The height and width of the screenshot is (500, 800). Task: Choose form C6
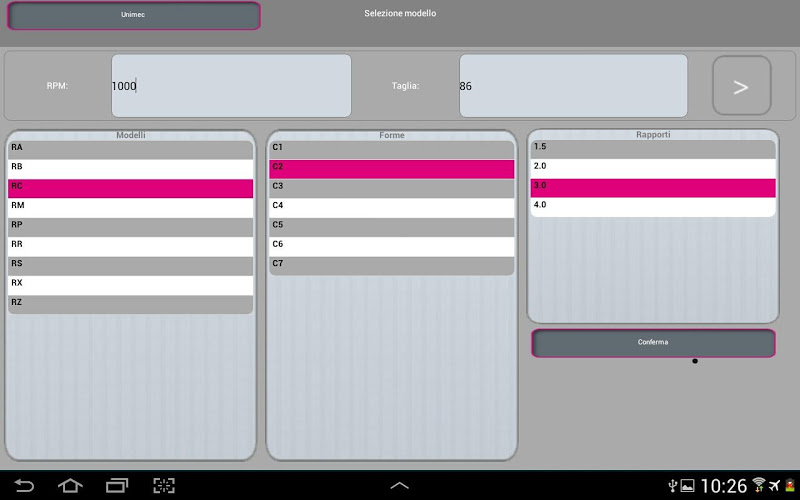point(392,246)
